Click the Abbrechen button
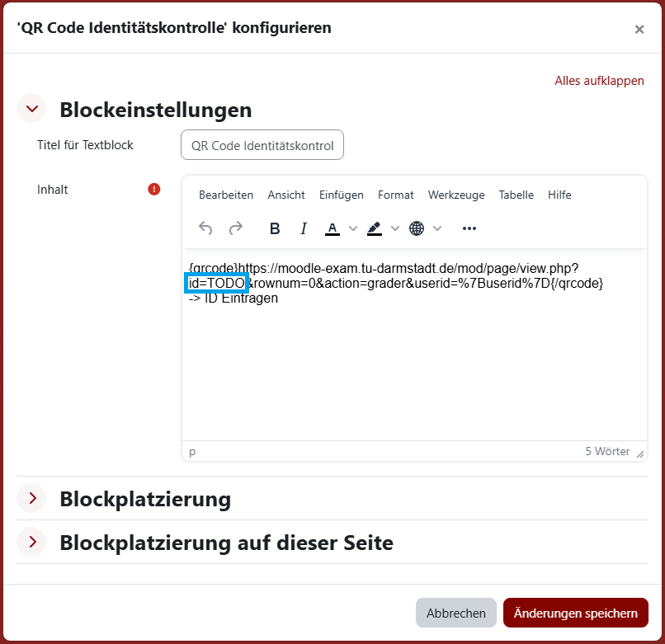Viewport: 665px width, 644px height. (456, 613)
